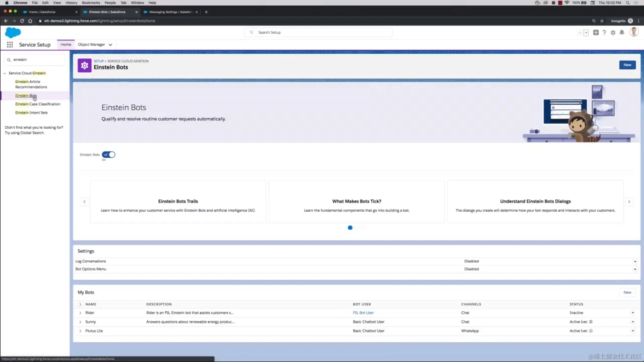Toggle Einstein Bots off
Viewport: 644px width, 362px height.
tap(108, 155)
